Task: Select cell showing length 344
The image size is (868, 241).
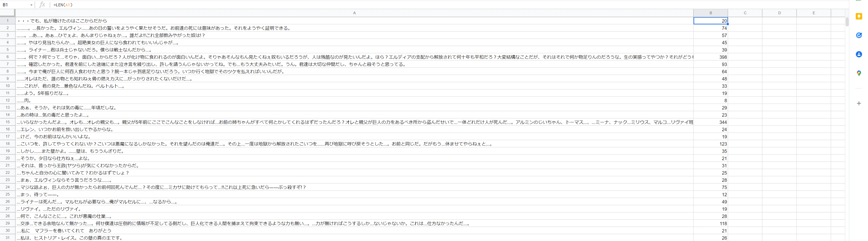Action: pos(711,122)
